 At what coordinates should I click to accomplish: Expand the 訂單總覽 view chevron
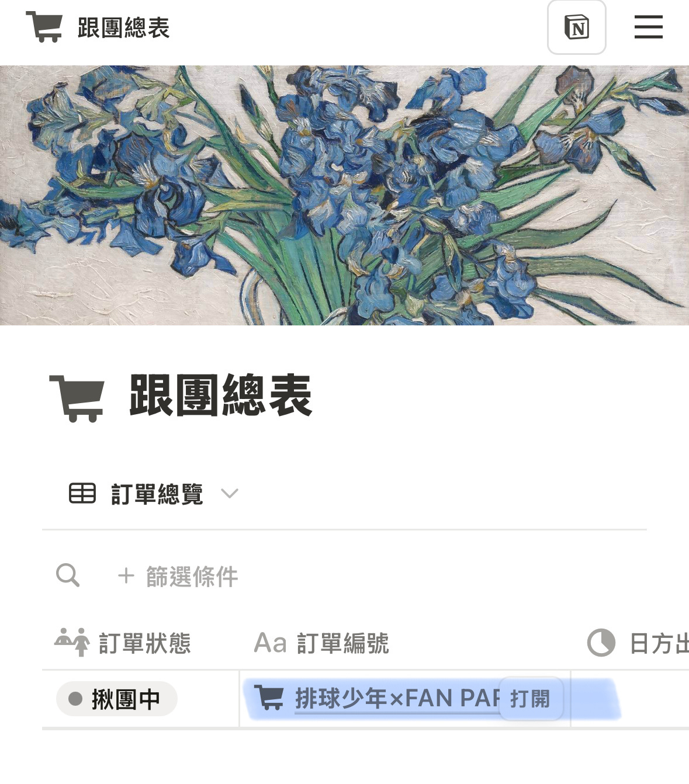230,494
